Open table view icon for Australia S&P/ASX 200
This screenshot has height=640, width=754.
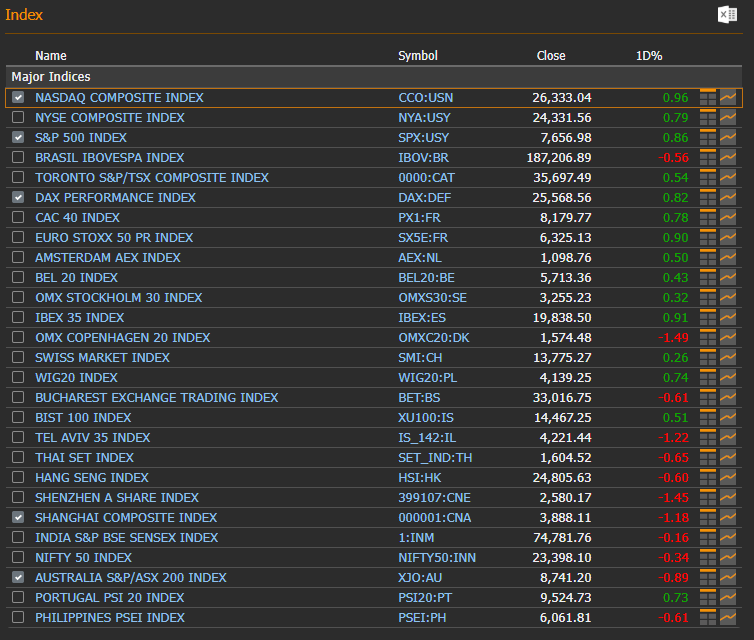coord(708,577)
